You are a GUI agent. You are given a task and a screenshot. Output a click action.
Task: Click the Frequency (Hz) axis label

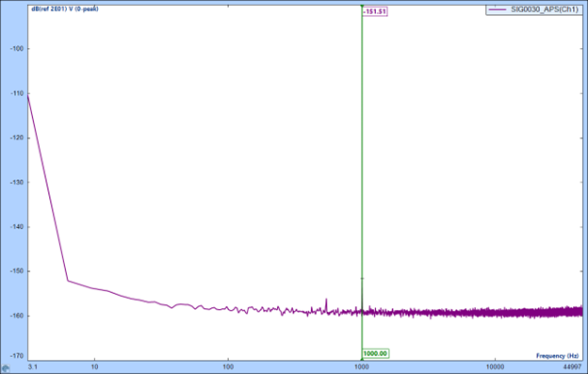point(557,356)
